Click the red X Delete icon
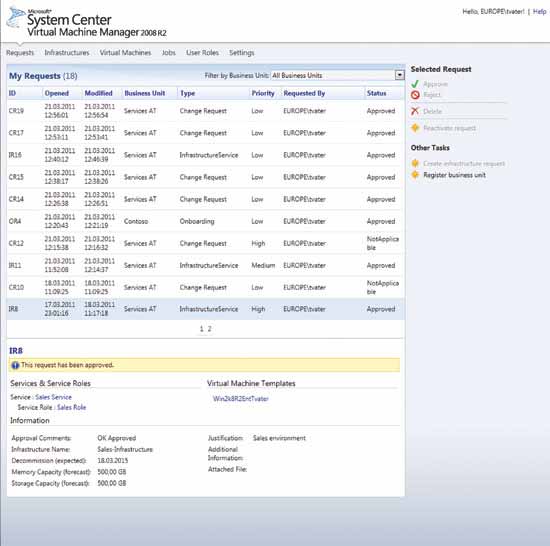Viewport: 550px width, 546px height. [415, 111]
